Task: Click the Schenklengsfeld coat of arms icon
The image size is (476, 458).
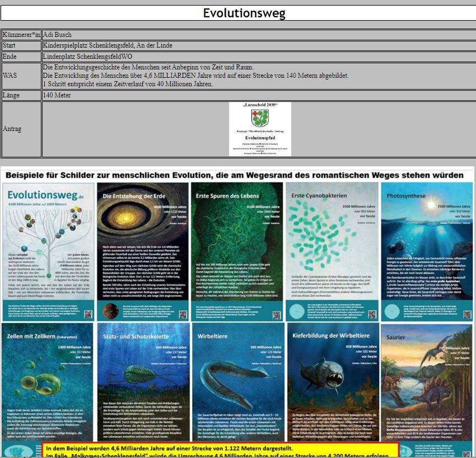Action: point(260,118)
